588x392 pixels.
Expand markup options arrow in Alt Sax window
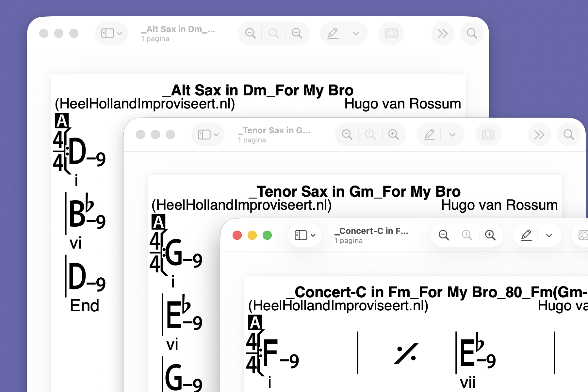356,33
